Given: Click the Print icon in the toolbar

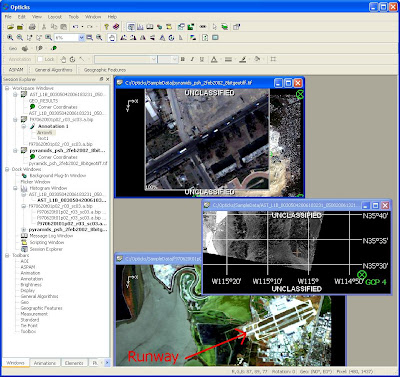Looking at the screenshot, I should coord(32,27).
